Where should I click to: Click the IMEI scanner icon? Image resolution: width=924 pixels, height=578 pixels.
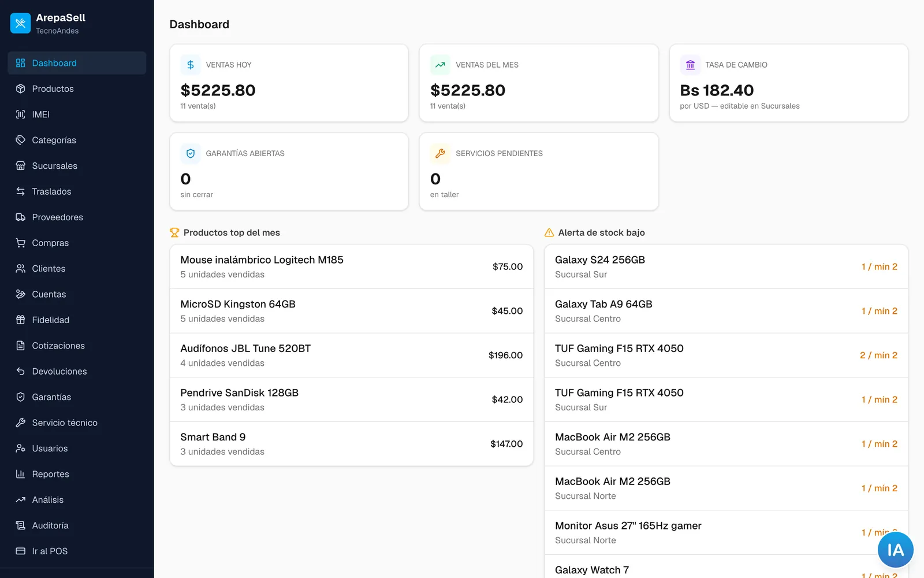pos(21,114)
